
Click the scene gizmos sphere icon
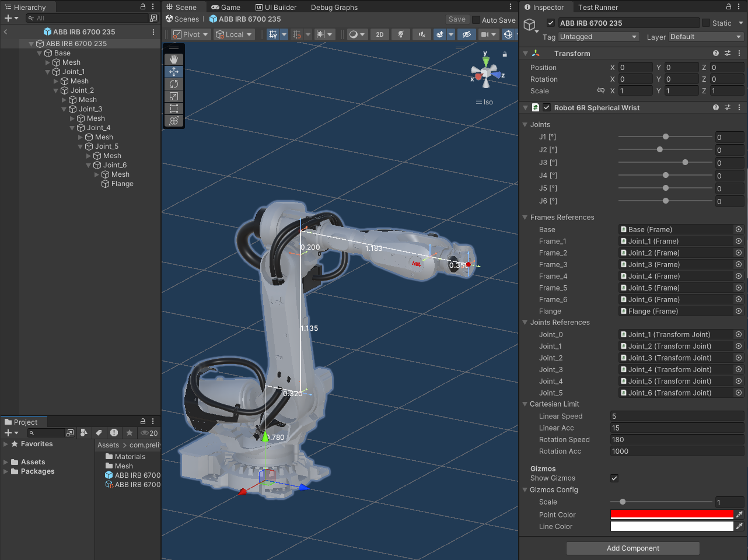click(508, 34)
